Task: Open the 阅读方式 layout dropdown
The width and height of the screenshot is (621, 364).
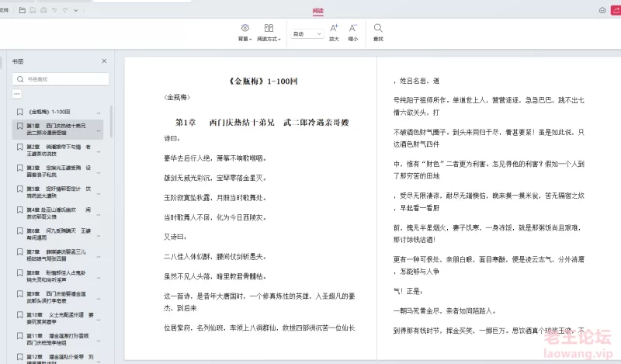Action: [x=269, y=33]
